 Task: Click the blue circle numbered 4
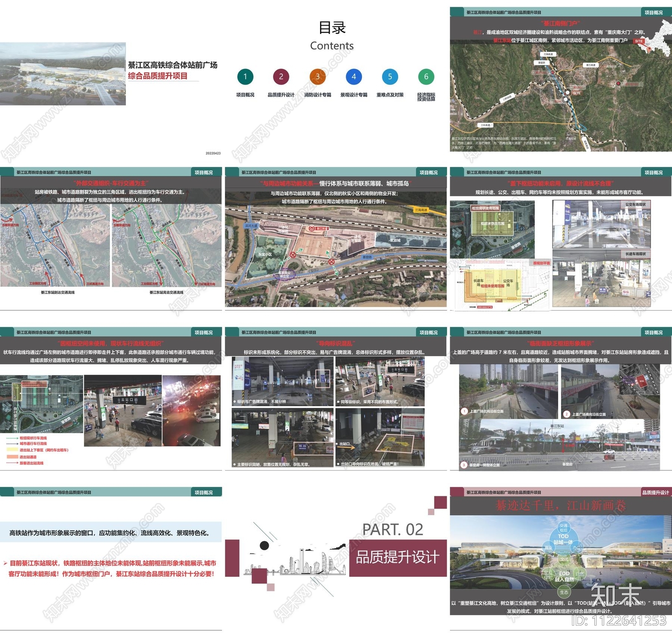pyautogui.click(x=354, y=77)
